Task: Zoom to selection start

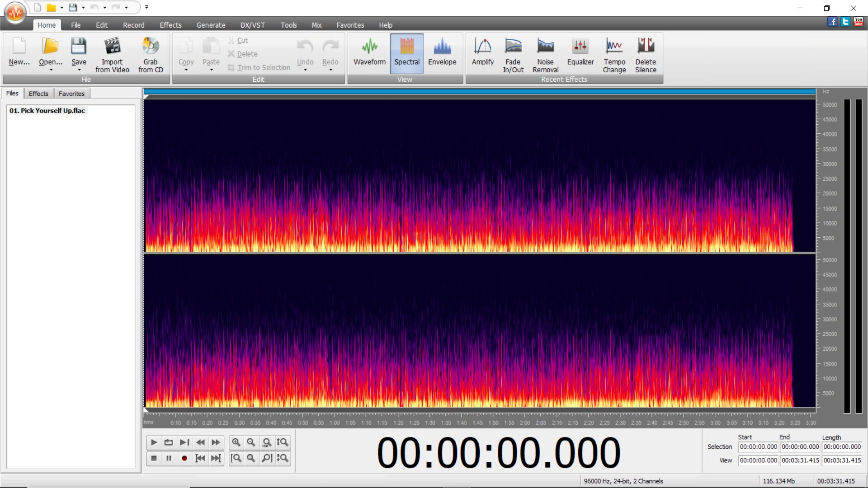Action: [x=236, y=458]
